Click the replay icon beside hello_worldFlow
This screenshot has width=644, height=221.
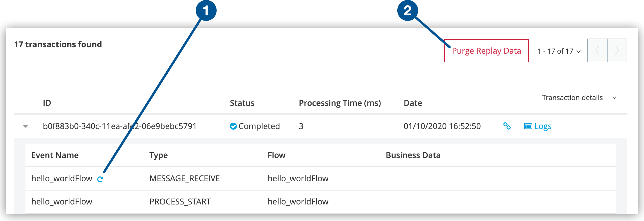tap(100, 179)
